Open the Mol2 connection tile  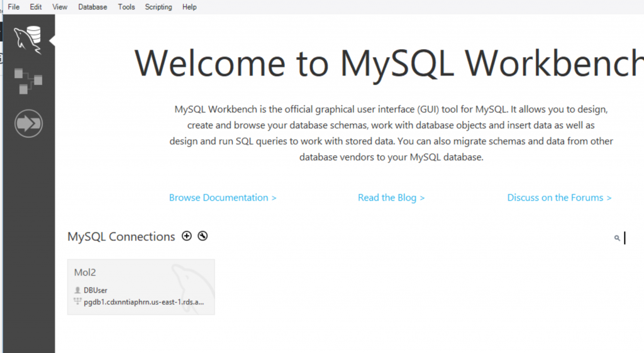click(141, 287)
